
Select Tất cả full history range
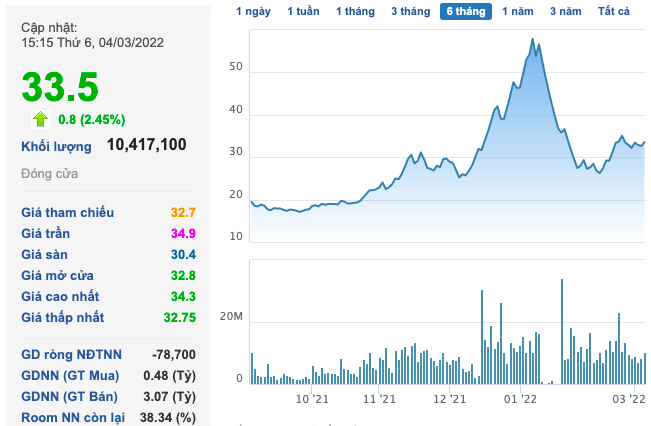[614, 11]
